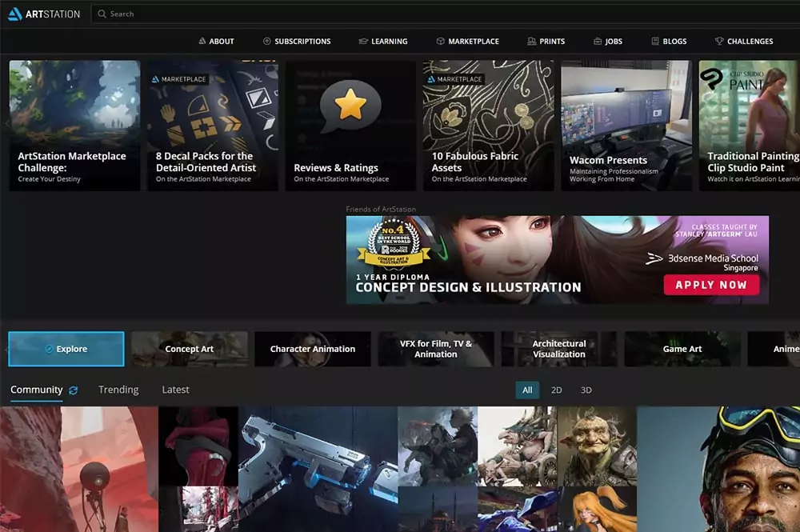Click the Apply Now button in the banner
This screenshot has height=532, width=800.
pos(711,285)
